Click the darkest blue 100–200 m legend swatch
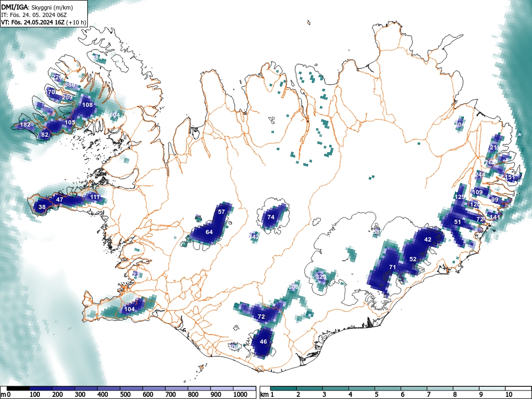The image size is (532, 399). pyautogui.click(x=41, y=388)
